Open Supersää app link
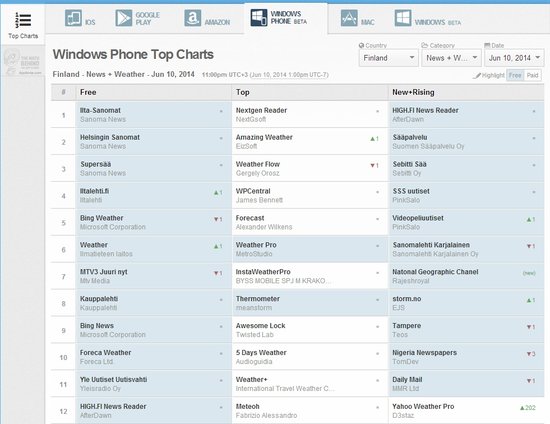The image size is (550, 424). (x=95, y=164)
